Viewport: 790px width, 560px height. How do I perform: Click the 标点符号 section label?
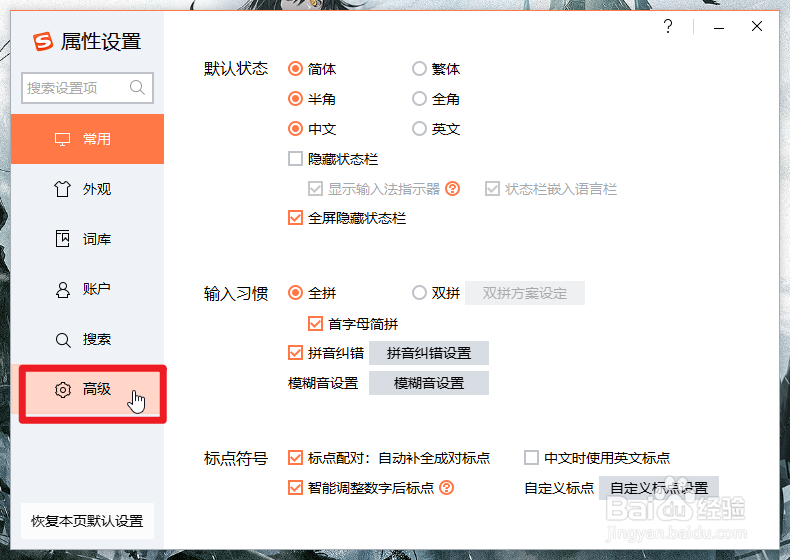coord(236,458)
